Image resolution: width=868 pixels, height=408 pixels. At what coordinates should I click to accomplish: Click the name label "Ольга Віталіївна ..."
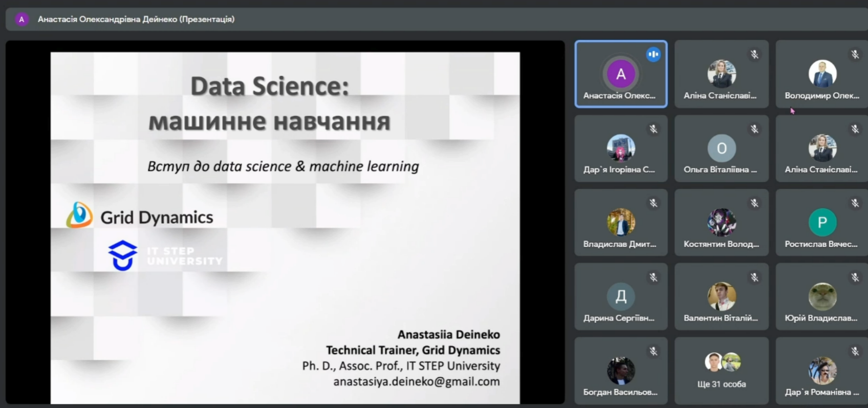click(720, 169)
